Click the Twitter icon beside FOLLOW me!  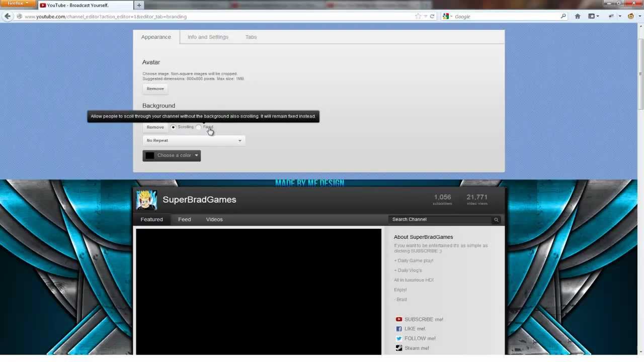coord(398,338)
